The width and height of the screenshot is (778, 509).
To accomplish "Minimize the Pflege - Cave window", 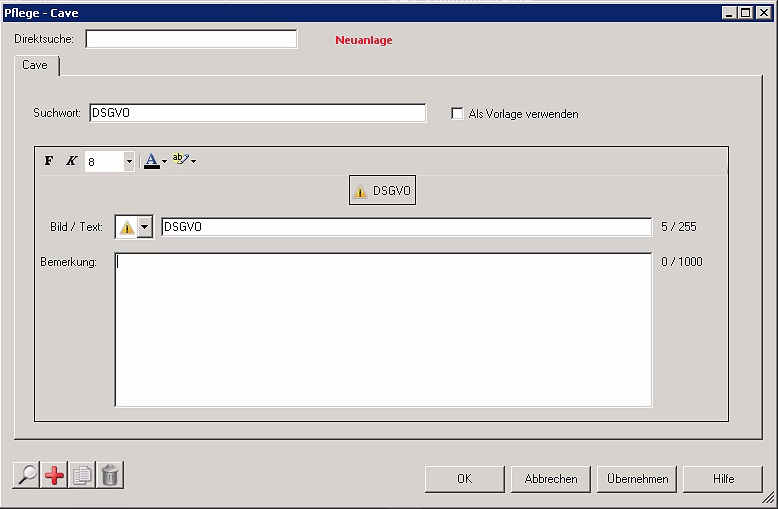I will (x=728, y=13).
